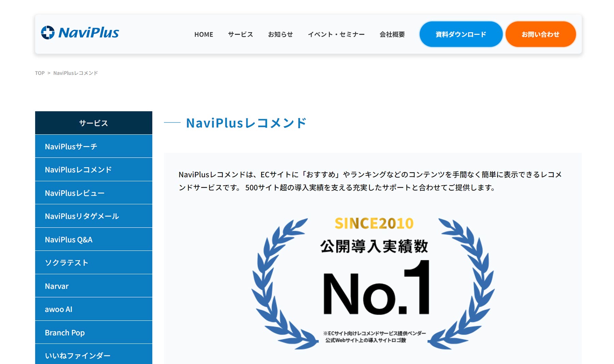Viewport: 614px width, 364px height.
Task: Open the 資料ダウンロード download button
Action: tap(460, 34)
